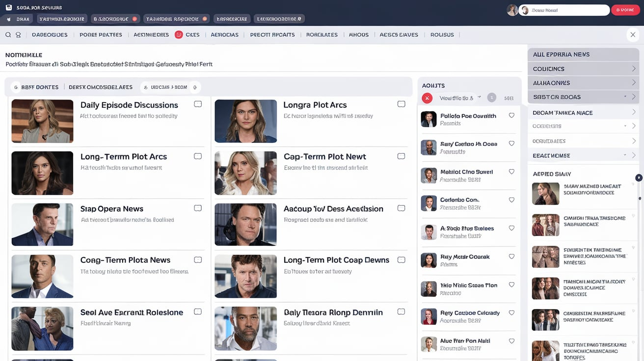Open the Siap Opera News thumbnail photo

click(x=42, y=225)
